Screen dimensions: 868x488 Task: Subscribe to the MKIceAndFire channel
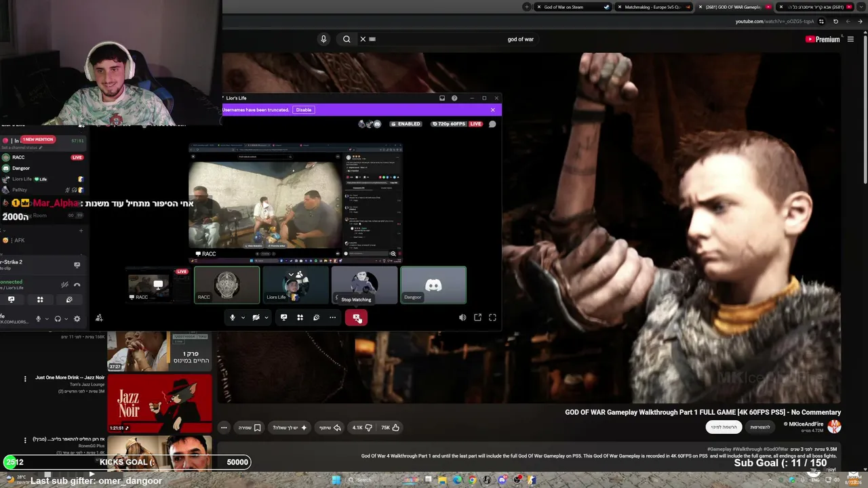722,427
